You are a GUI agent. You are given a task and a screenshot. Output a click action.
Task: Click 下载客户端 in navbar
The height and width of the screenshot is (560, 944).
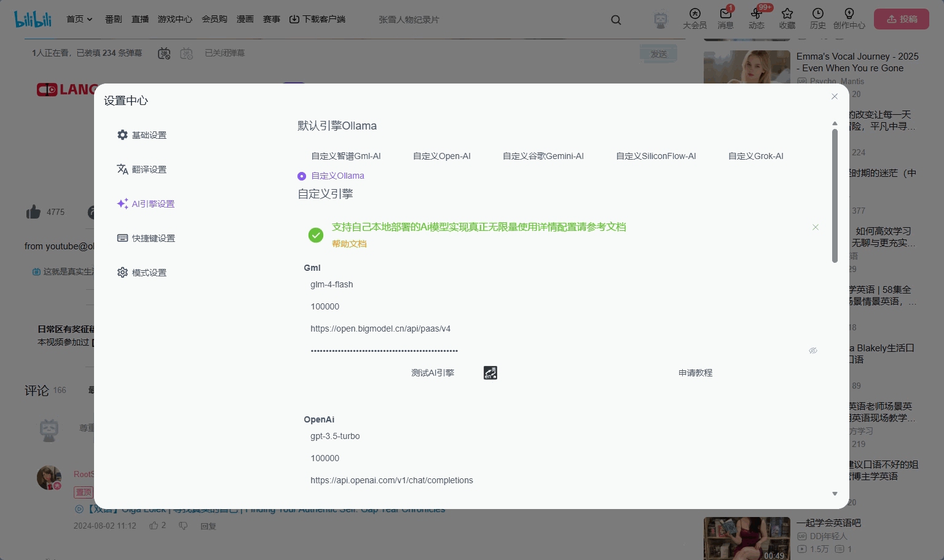[317, 19]
